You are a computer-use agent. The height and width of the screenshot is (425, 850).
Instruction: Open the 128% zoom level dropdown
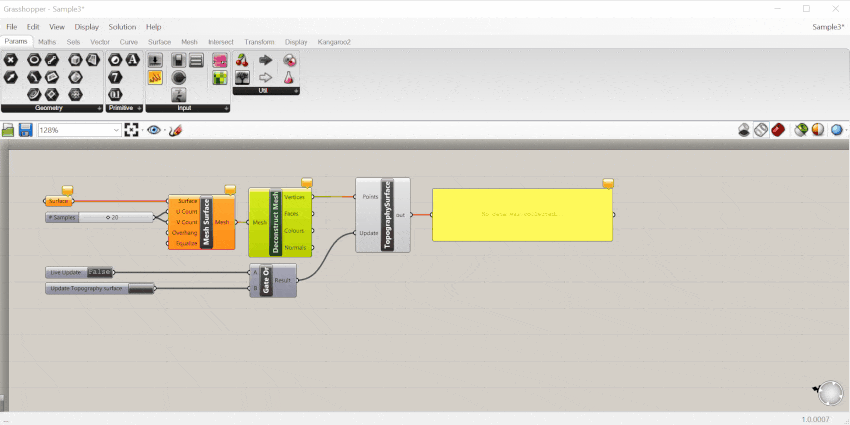[79, 130]
